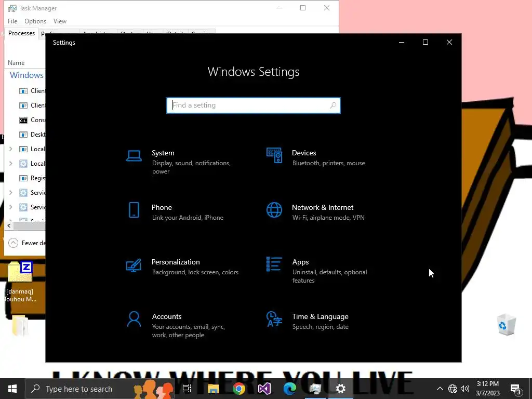Open the notification Action Center

point(516,389)
